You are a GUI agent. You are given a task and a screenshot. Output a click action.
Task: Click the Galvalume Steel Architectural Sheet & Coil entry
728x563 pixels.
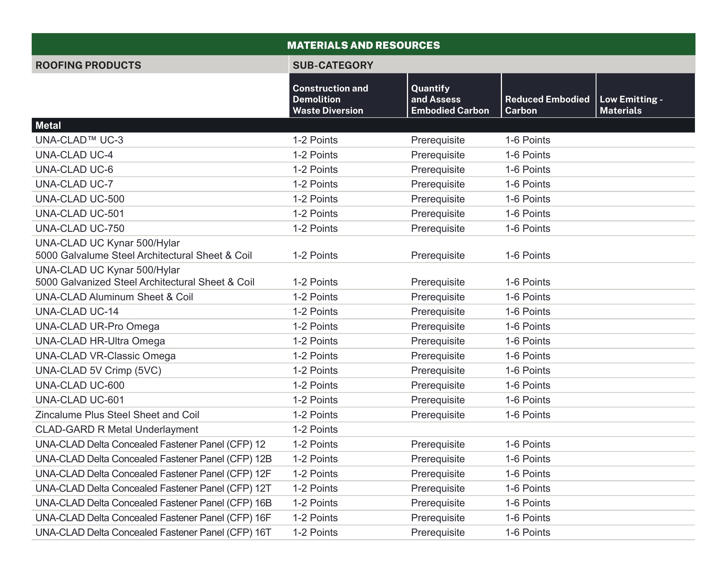coord(144,249)
